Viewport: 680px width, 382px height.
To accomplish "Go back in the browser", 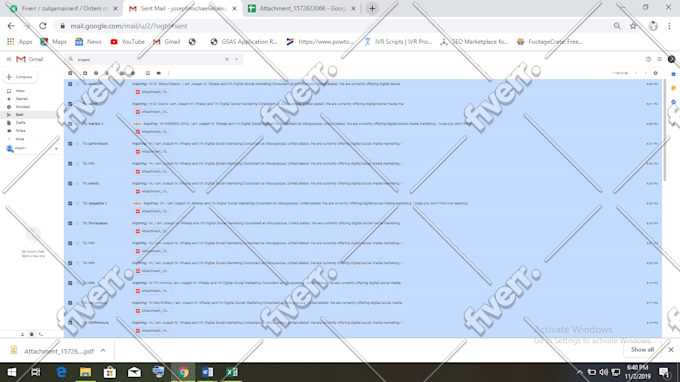I will coord(11,26).
